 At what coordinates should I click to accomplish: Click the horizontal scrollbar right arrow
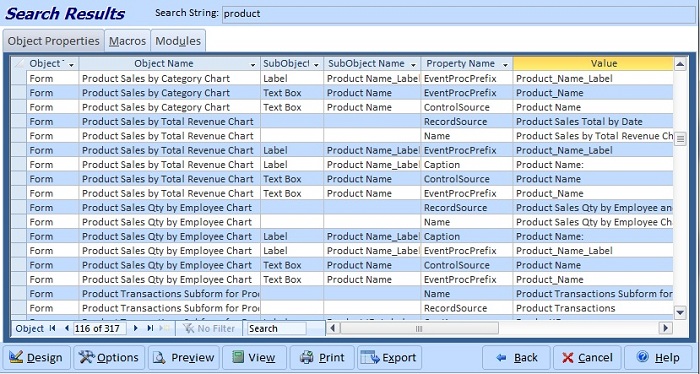tap(665, 329)
